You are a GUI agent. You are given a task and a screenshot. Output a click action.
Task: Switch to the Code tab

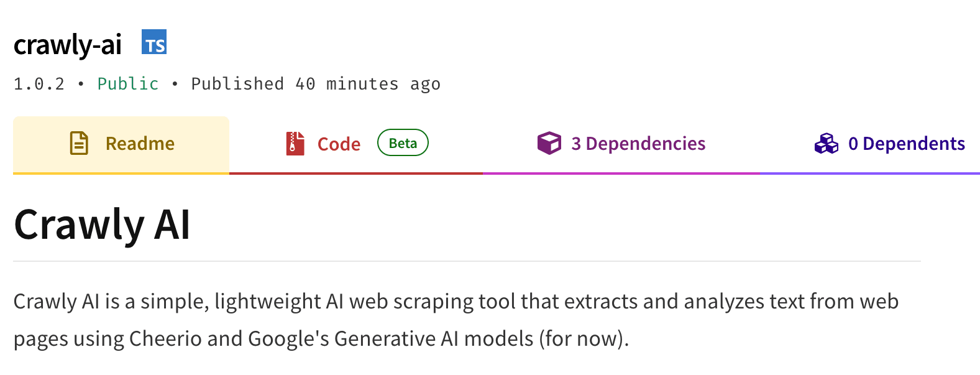pyautogui.click(x=356, y=144)
